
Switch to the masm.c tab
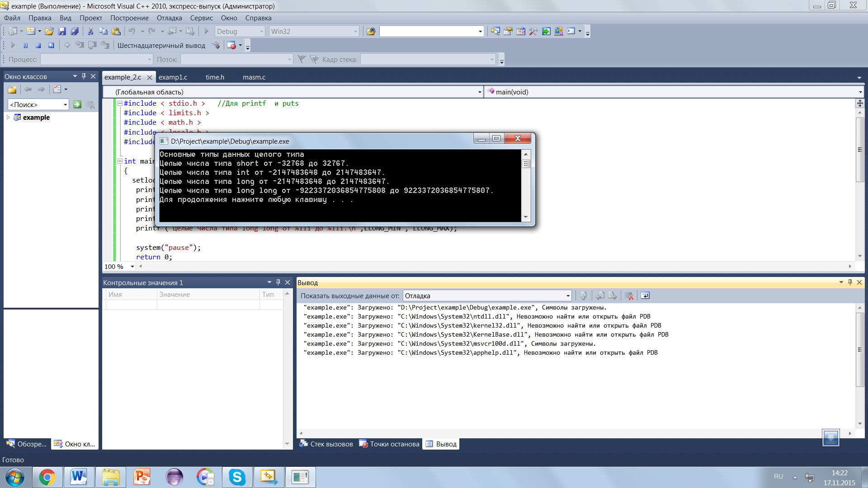[254, 77]
